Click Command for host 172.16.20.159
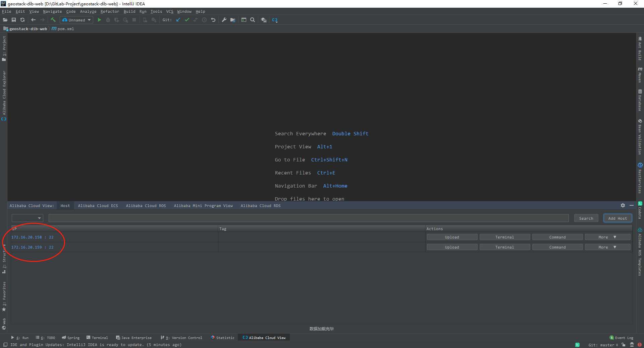This screenshot has width=644, height=348. tap(557, 247)
